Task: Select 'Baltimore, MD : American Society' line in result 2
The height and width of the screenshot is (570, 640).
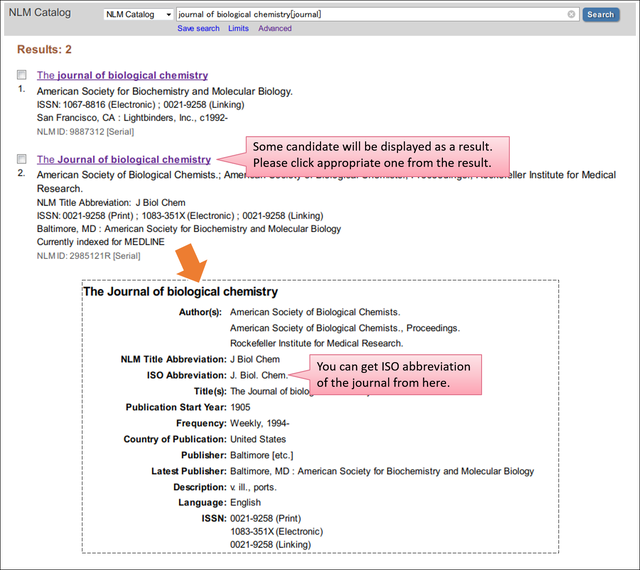Action: pyautogui.click(x=189, y=229)
